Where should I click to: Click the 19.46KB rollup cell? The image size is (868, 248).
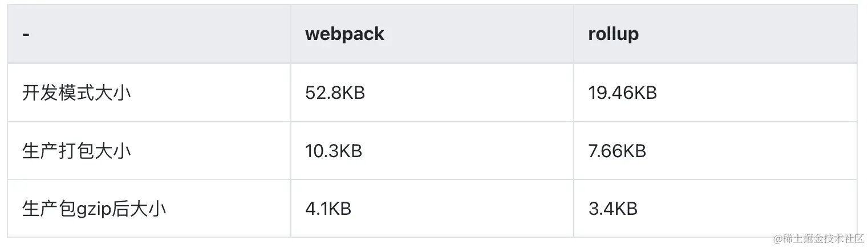622,93
